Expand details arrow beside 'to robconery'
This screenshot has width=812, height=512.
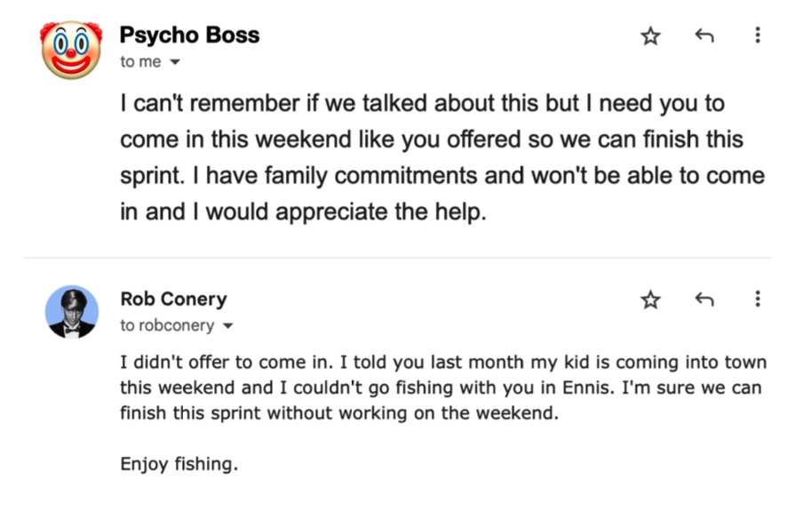point(227,326)
